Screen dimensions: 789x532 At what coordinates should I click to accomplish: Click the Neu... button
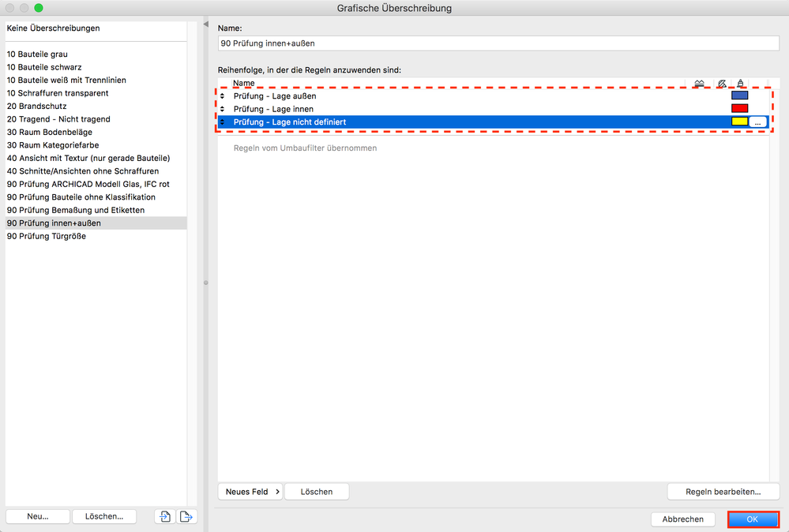pos(38,516)
